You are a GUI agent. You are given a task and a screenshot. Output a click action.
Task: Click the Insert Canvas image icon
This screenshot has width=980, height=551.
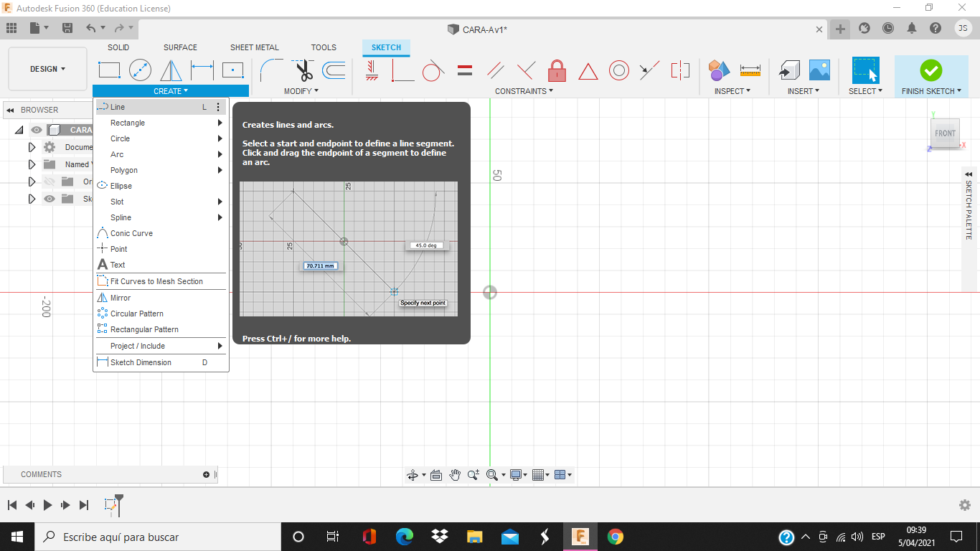[819, 70]
